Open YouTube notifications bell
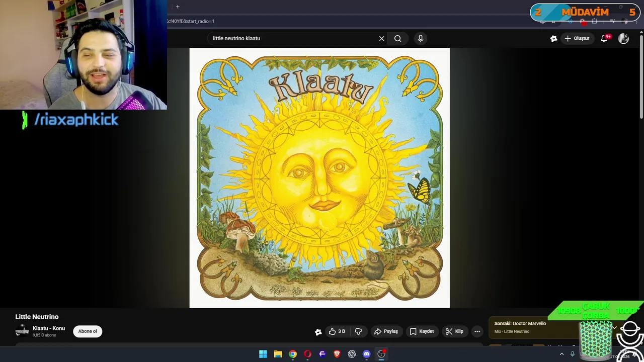The width and height of the screenshot is (644, 362). click(605, 38)
